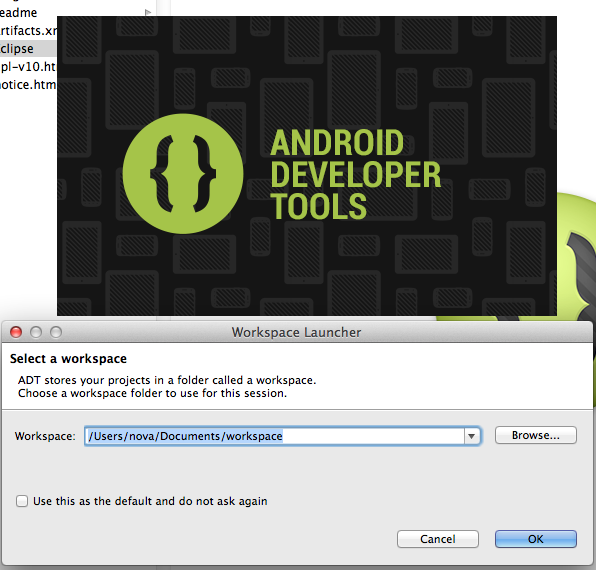Select the 'clipse' row in Finder list
The width and height of the screenshot is (596, 570).
click(x=28, y=49)
